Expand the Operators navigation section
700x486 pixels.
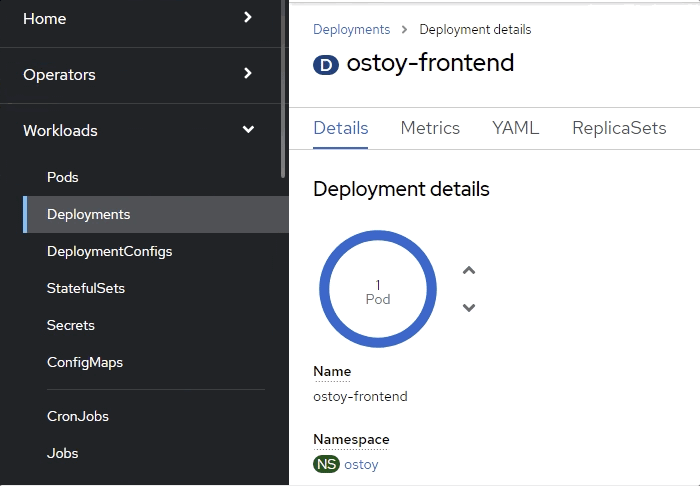pos(143,74)
